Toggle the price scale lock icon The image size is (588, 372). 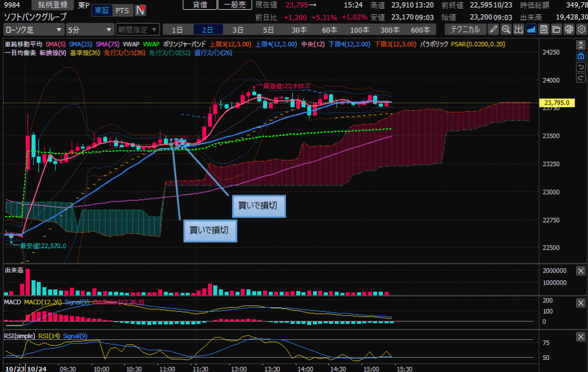pyautogui.click(x=581, y=56)
